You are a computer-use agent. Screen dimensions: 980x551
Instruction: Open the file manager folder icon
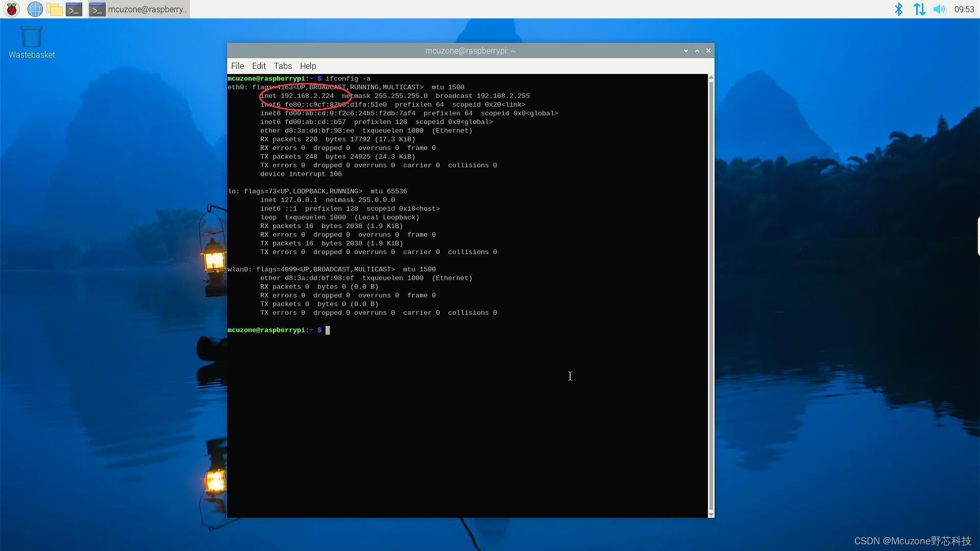coord(54,9)
